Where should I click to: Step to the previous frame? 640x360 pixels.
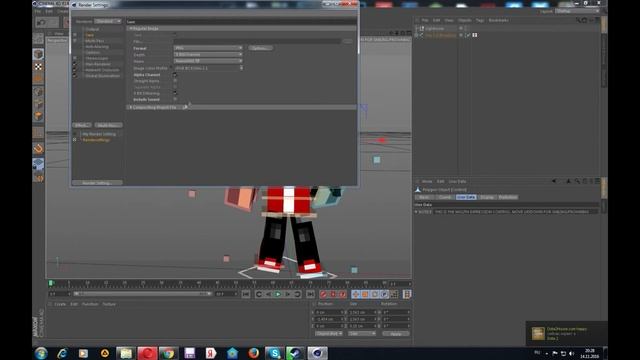(x=268, y=294)
